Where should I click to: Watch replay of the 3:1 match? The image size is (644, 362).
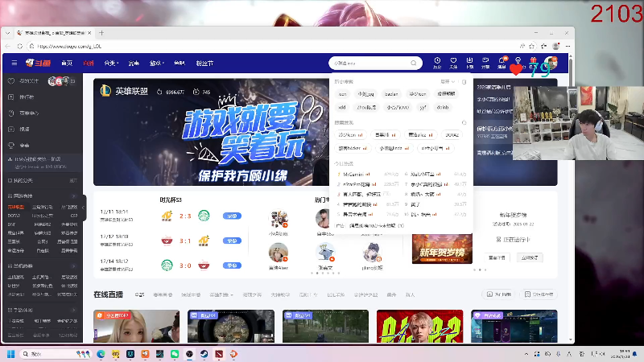tap(232, 241)
